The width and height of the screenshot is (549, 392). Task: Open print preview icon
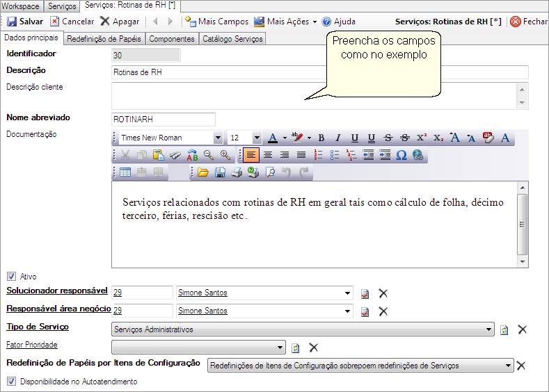[x=270, y=172]
